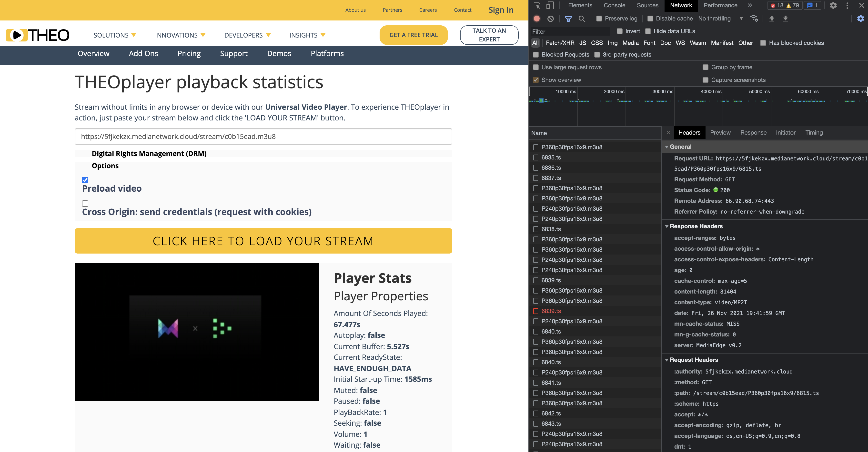The height and width of the screenshot is (452, 868).
Task: Click the inspect element picker icon
Action: [537, 5]
